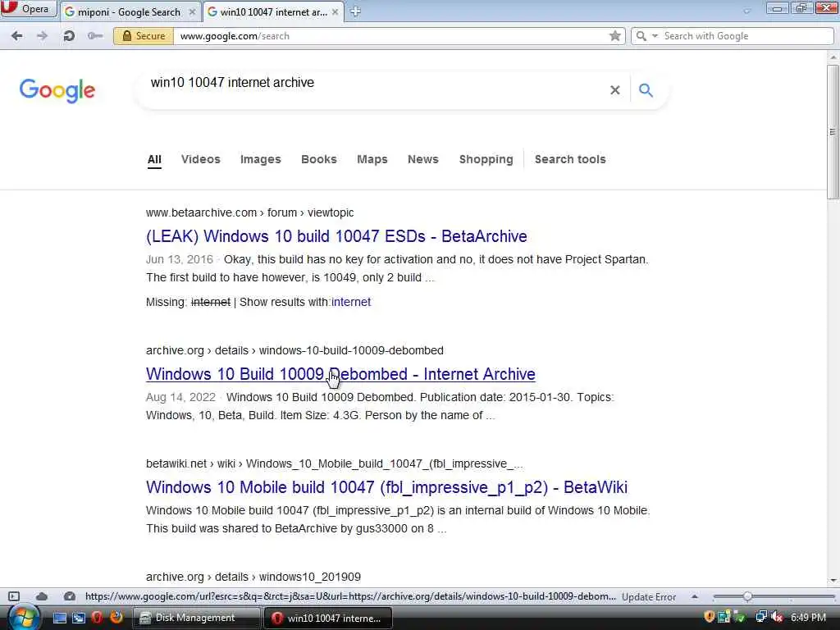The image size is (840, 630).
Task: Open the Opera main menu
Action: tap(28, 8)
